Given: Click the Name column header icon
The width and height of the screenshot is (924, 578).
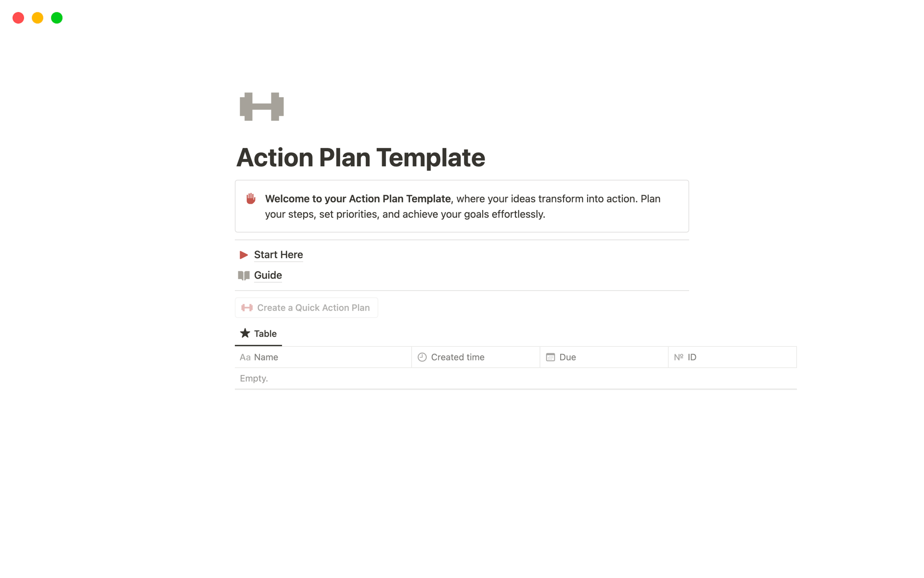Looking at the screenshot, I should (x=245, y=357).
